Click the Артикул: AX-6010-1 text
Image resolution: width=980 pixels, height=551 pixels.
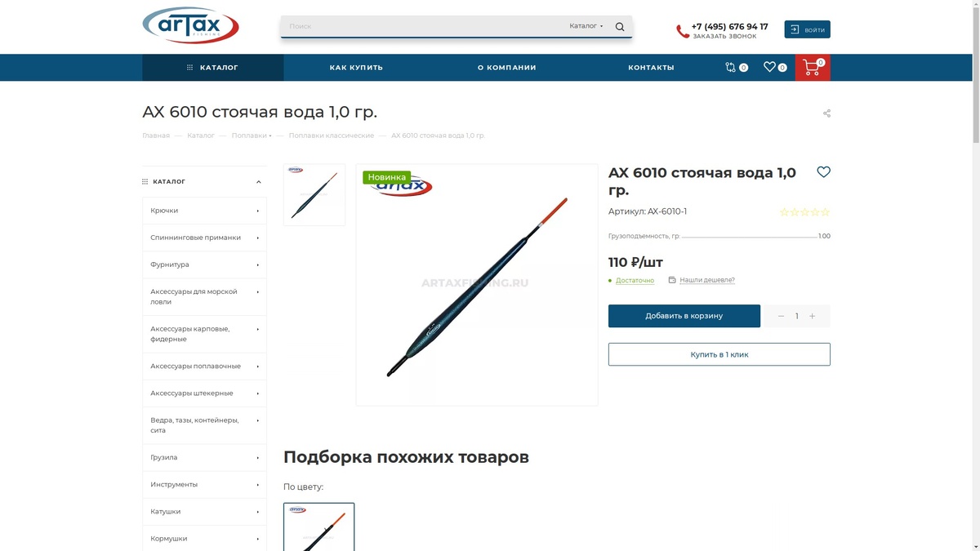click(x=648, y=212)
